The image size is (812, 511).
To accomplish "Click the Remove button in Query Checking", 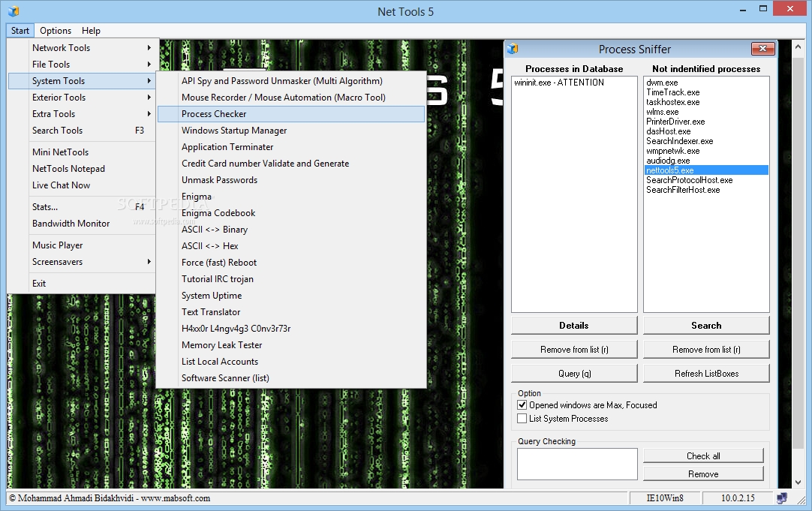I will click(x=703, y=473).
